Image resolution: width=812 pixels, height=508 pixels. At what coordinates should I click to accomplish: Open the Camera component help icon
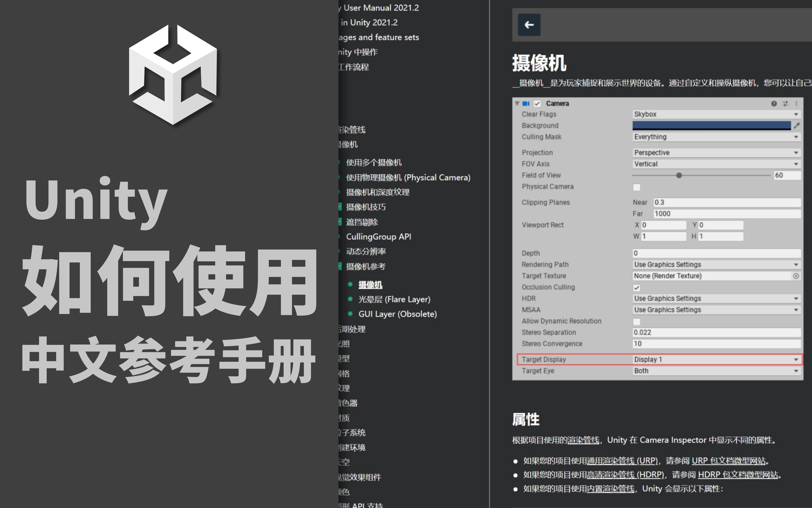click(x=774, y=103)
